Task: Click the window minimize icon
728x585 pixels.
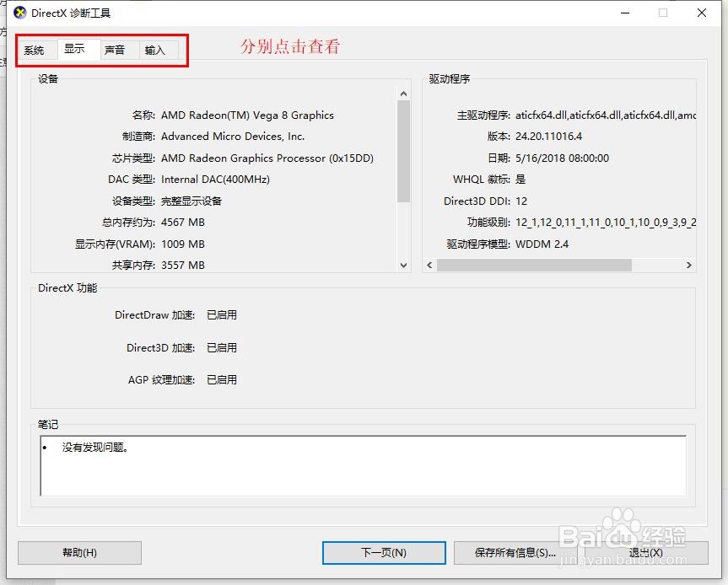Action: 623,13
